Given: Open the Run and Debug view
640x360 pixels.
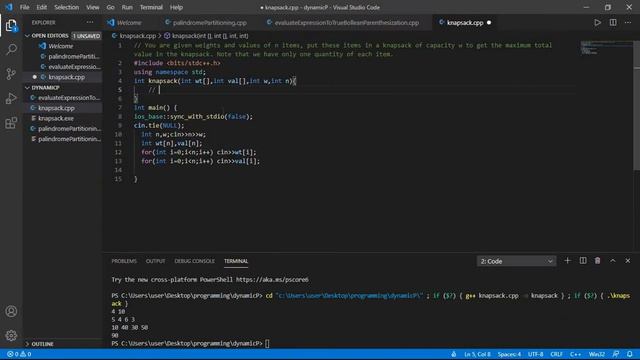Looking at the screenshot, I should point(11,98).
